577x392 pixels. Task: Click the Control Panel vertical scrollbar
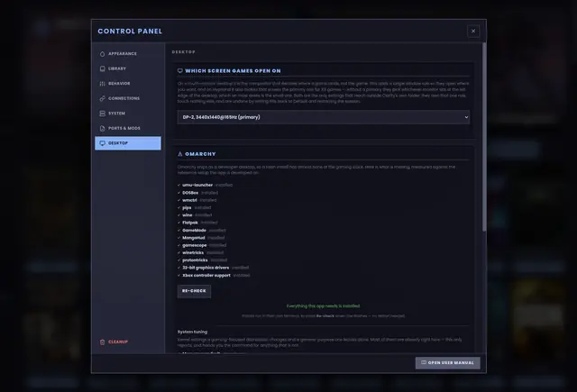pyautogui.click(x=484, y=137)
